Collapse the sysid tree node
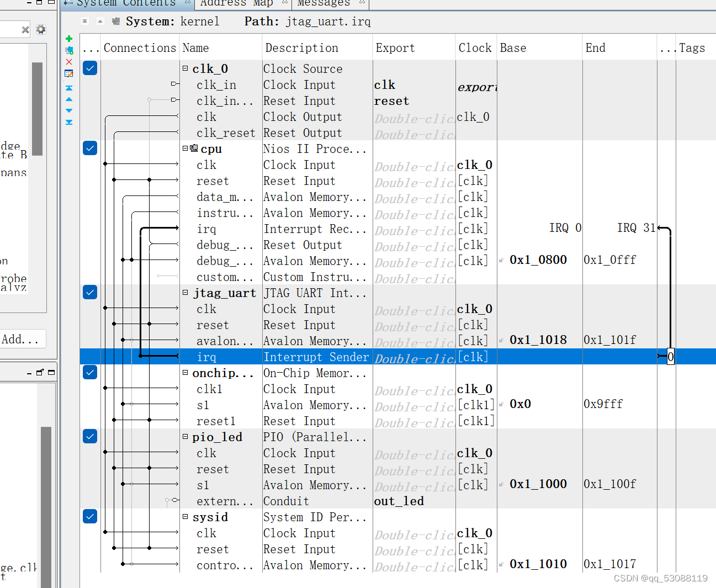The width and height of the screenshot is (716, 588). pyautogui.click(x=185, y=516)
